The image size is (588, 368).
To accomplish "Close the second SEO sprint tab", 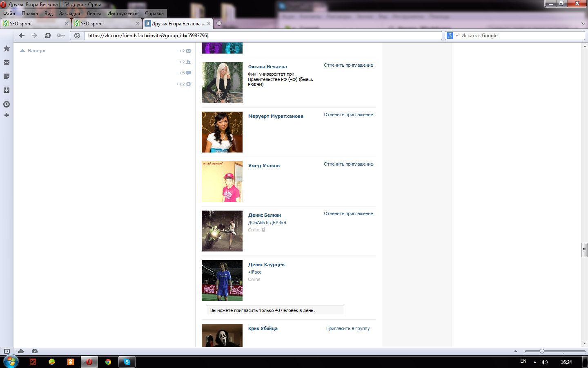I will pyautogui.click(x=138, y=24).
